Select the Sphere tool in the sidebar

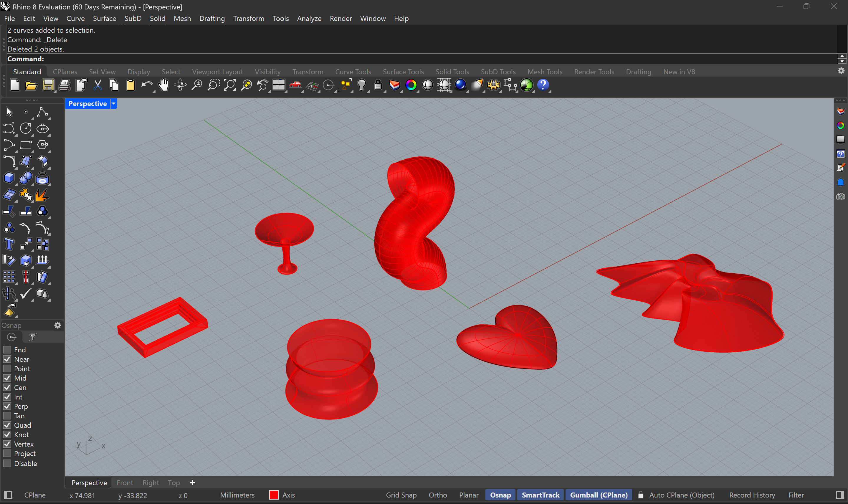pos(26,178)
